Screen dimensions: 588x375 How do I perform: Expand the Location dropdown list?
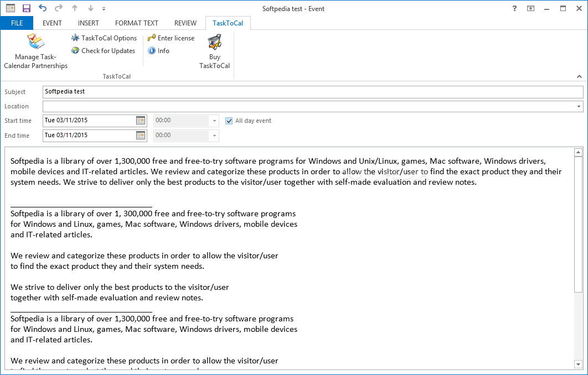point(579,106)
